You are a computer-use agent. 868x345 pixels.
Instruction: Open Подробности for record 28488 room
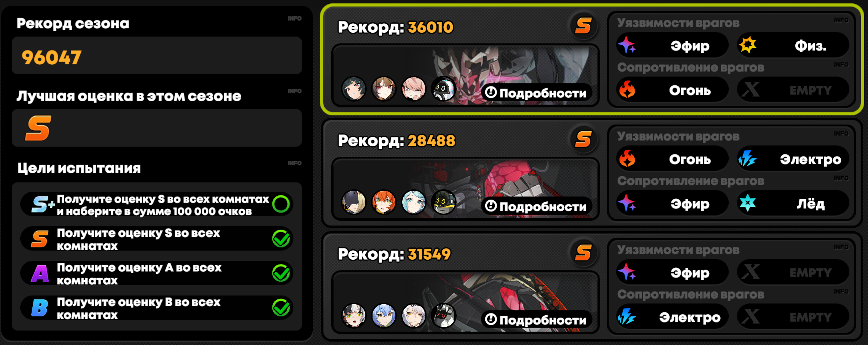(537, 206)
